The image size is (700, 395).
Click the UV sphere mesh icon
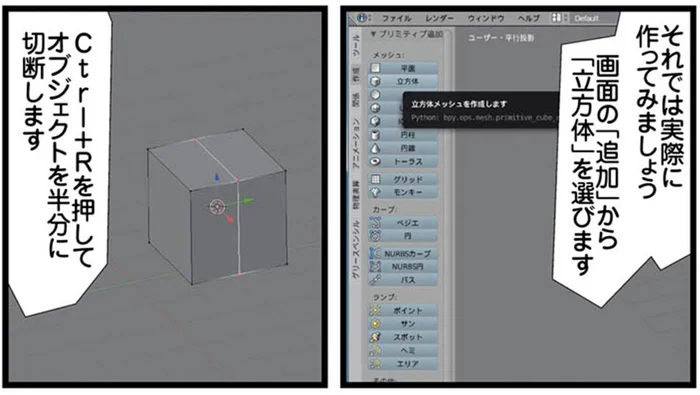375,108
